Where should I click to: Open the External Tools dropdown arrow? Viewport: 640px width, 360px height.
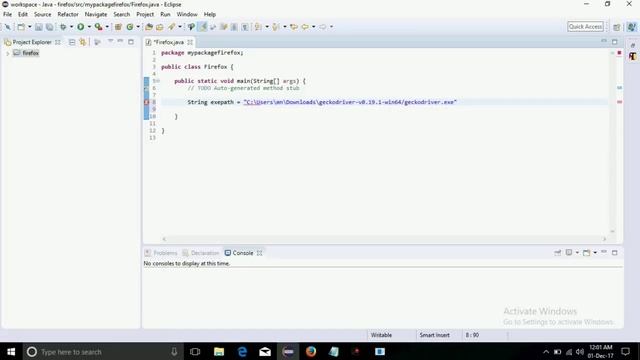click(107, 27)
